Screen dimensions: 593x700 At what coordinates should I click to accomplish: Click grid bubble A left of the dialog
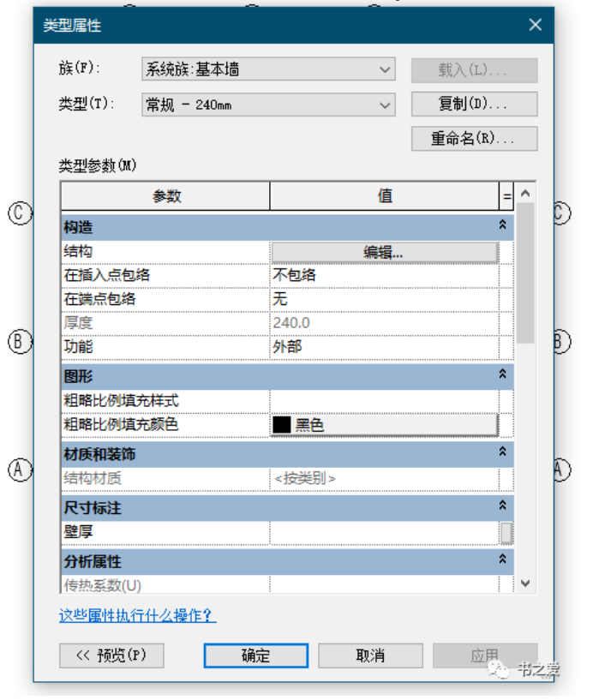(x=20, y=470)
